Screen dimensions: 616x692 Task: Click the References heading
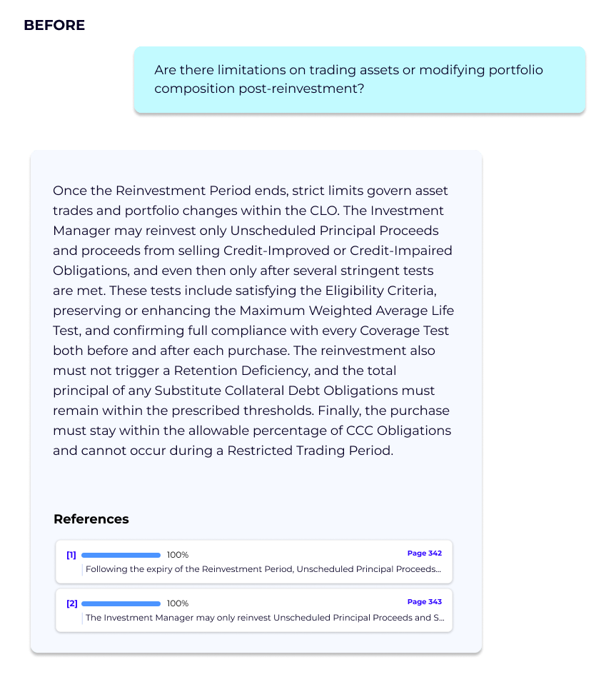[x=91, y=519]
